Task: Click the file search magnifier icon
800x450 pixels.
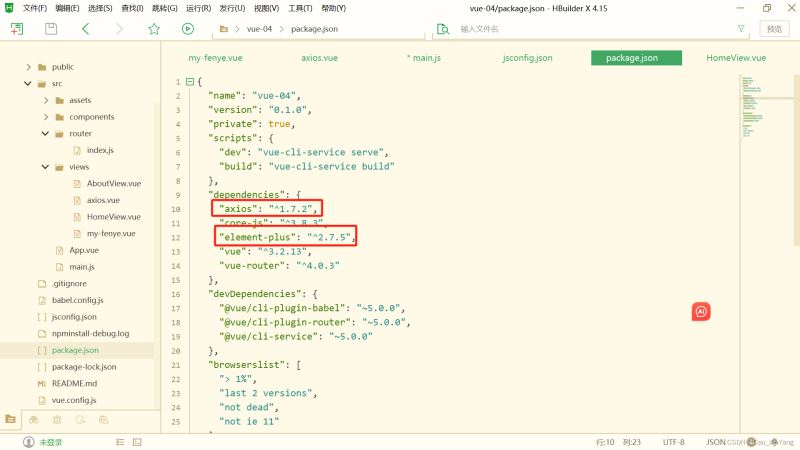Action: pos(443,29)
